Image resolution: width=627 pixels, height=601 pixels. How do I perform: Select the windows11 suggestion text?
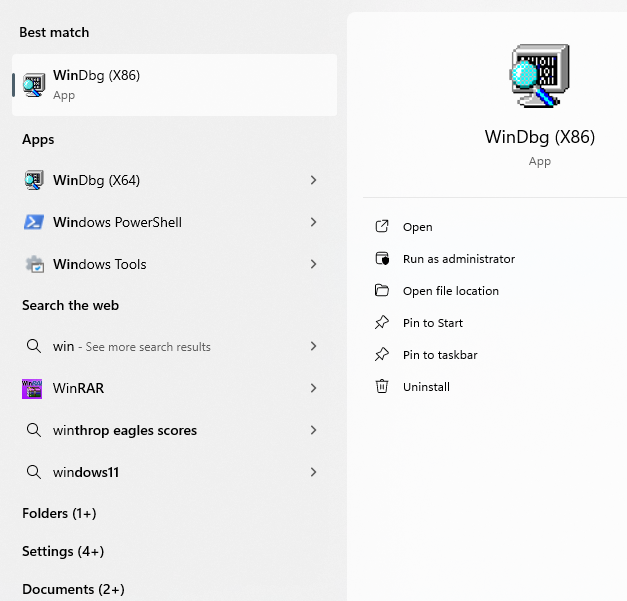click(x=86, y=472)
